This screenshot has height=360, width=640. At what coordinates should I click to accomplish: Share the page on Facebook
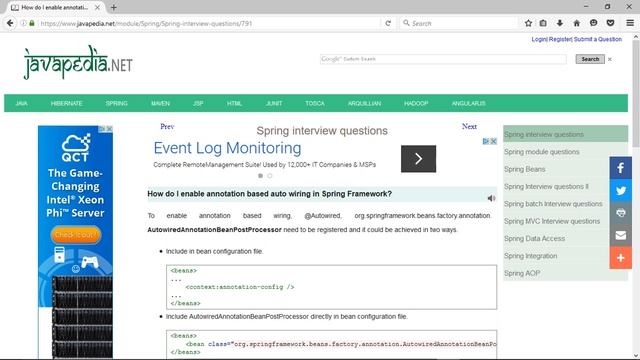621,168
